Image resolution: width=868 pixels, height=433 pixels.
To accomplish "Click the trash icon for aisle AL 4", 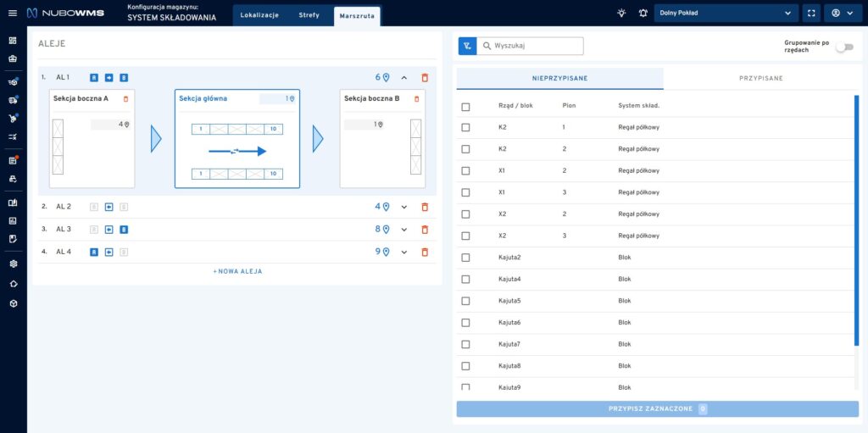I will coord(425,252).
